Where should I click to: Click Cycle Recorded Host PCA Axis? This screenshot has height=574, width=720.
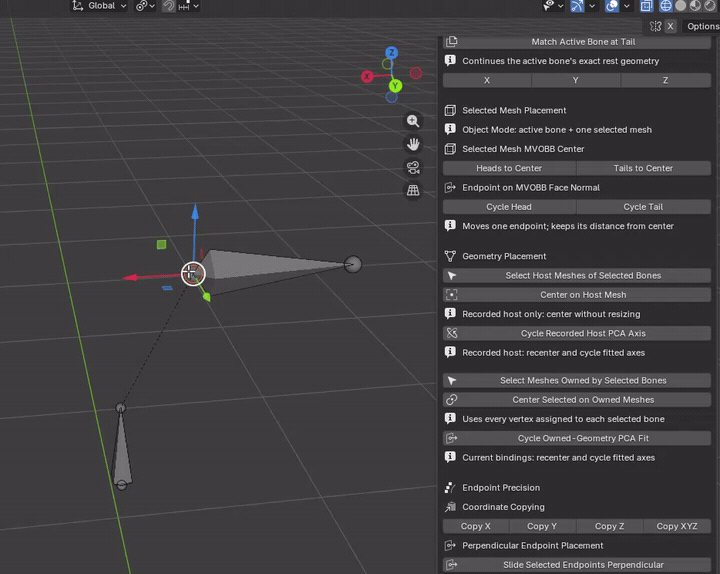[577, 333]
